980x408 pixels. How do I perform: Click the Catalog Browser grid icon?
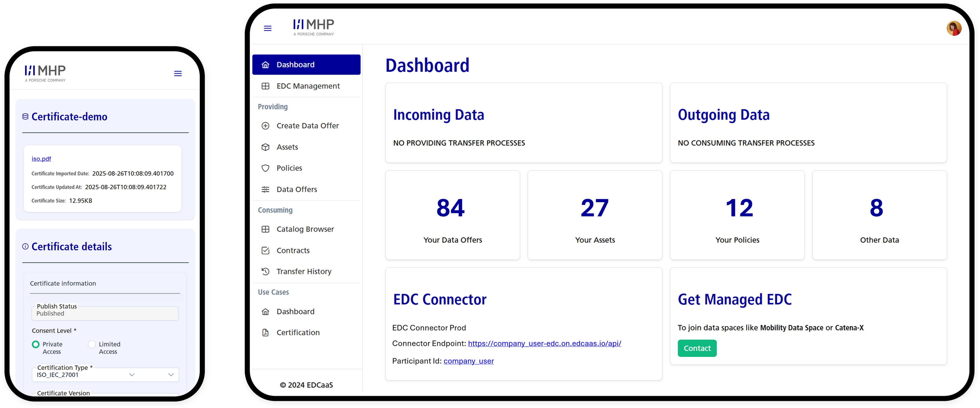266,229
